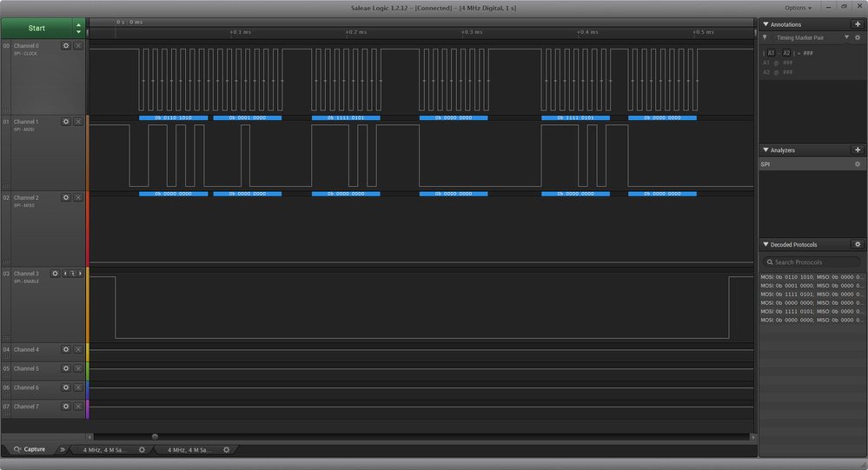Click scrollbar right arrow
This screenshot has width=868, height=470.
click(752, 437)
